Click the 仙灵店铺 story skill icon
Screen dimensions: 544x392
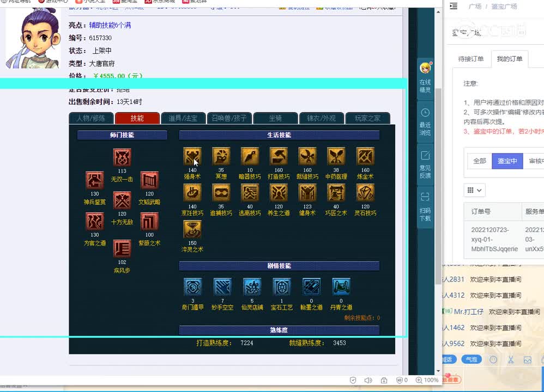[252, 287]
